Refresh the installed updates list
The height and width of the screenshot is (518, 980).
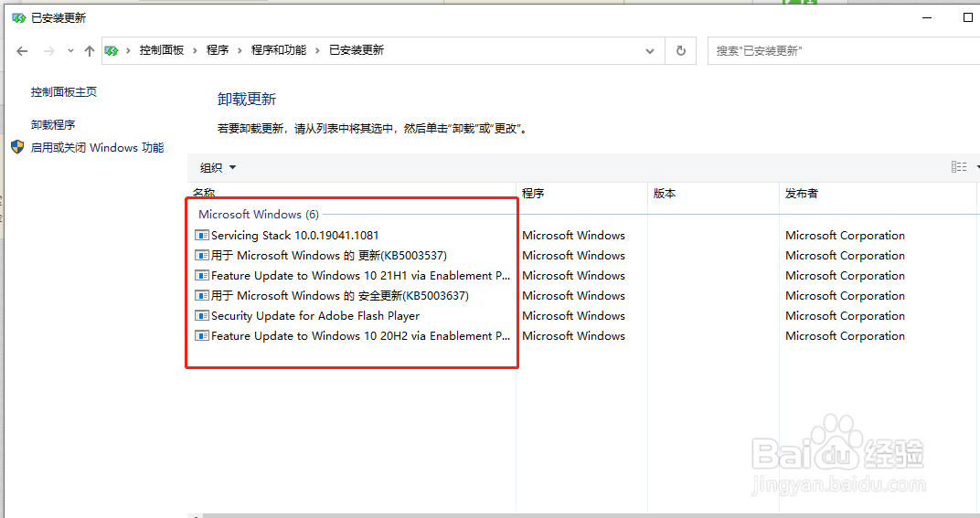point(681,50)
